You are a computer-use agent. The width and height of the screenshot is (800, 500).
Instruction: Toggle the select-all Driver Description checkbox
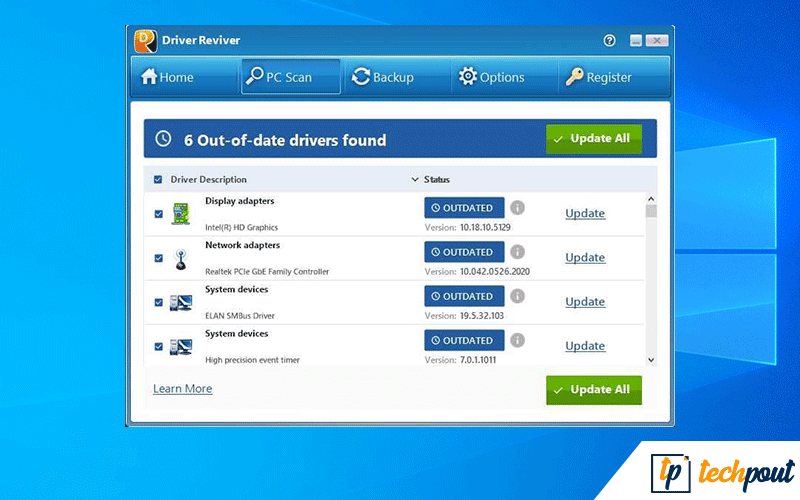click(158, 180)
